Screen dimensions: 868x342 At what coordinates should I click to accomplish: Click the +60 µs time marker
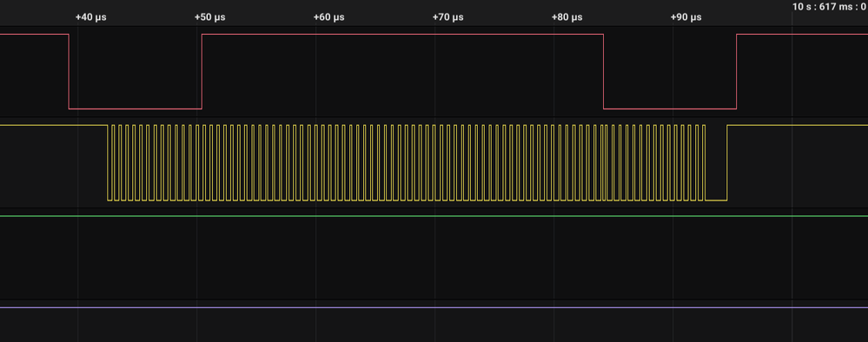click(x=328, y=17)
